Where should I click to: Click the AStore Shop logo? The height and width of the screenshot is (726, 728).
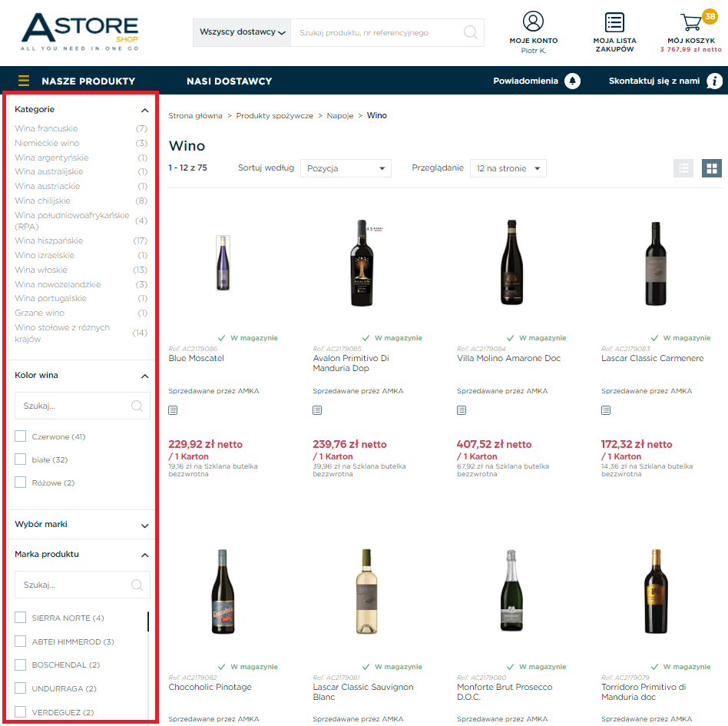tap(80, 31)
